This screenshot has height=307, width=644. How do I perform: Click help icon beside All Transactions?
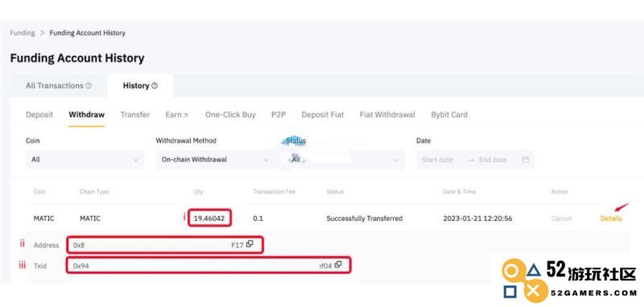(x=89, y=85)
